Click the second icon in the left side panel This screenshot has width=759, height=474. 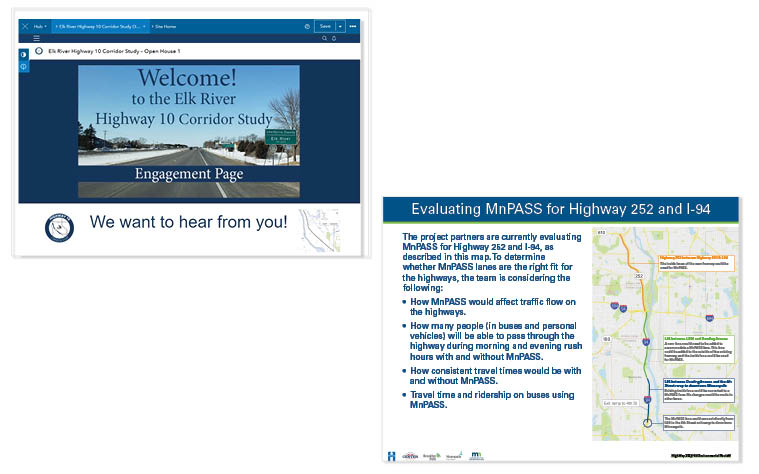23,66
